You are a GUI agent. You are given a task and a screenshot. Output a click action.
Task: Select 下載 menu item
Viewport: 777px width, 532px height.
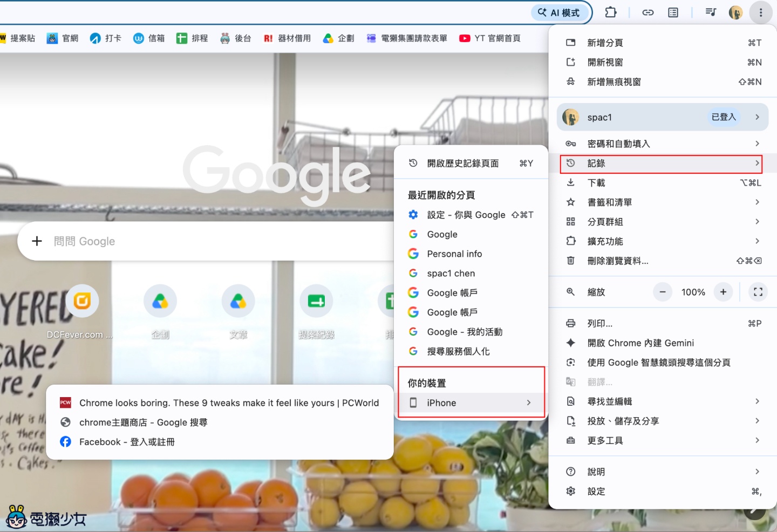[x=663, y=183]
